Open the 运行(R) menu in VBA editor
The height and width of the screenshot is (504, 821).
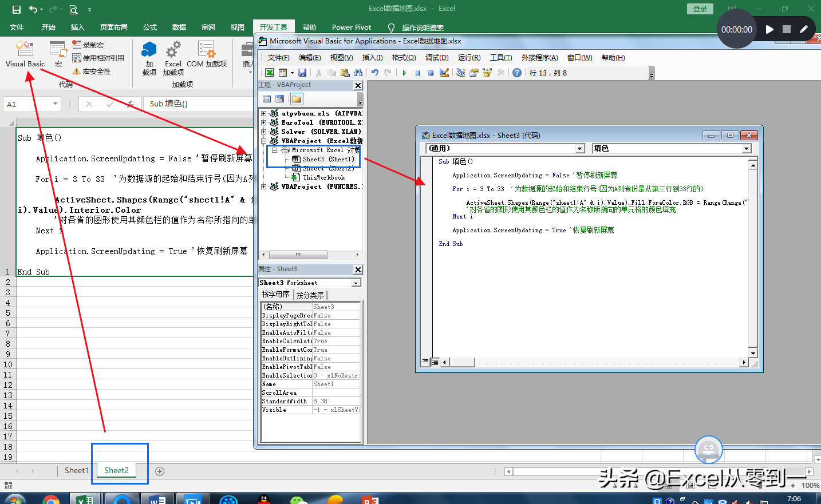click(469, 58)
